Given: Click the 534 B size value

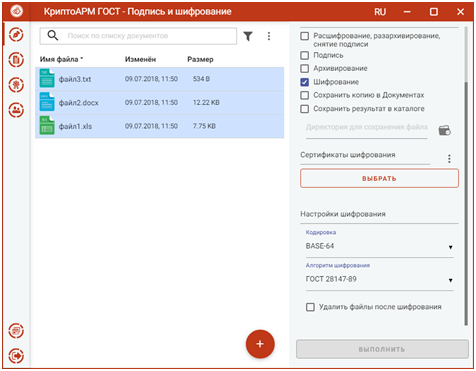Looking at the screenshot, I should tap(201, 79).
